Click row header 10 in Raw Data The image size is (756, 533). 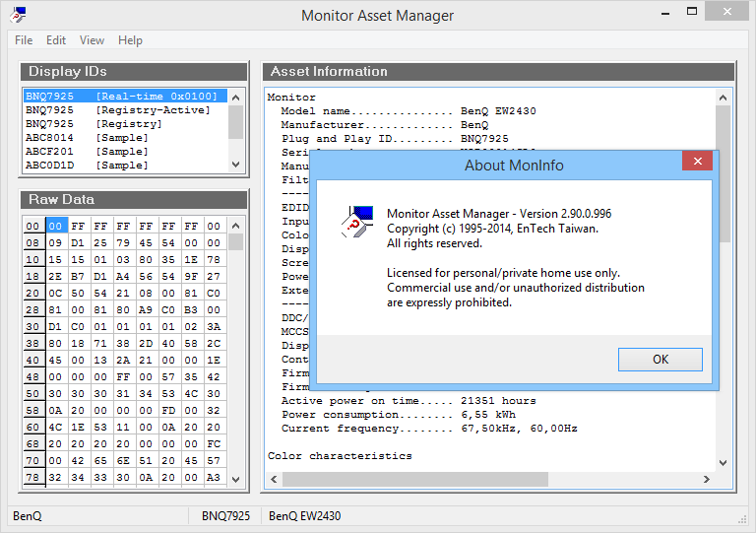[x=32, y=259]
